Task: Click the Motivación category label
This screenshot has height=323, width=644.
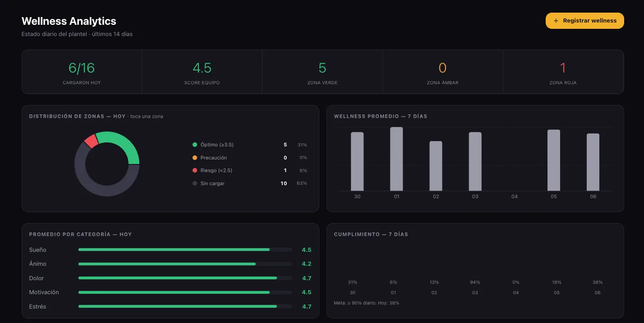Action: tap(44, 292)
